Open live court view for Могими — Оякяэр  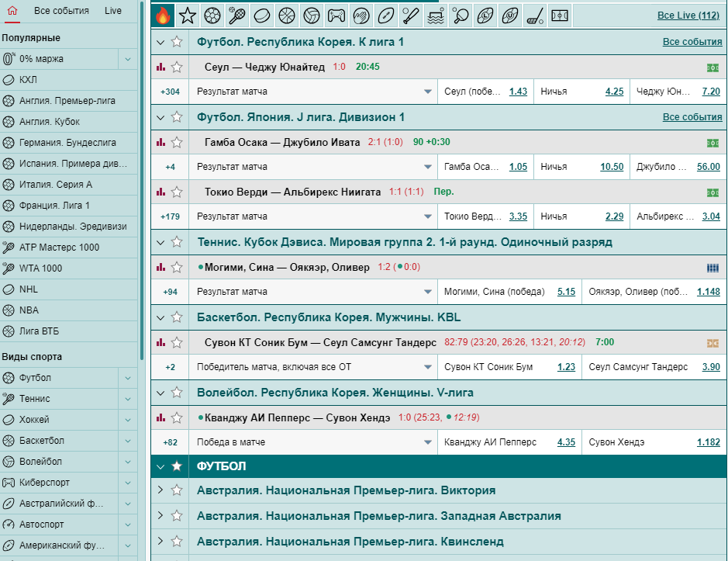pyautogui.click(x=712, y=268)
